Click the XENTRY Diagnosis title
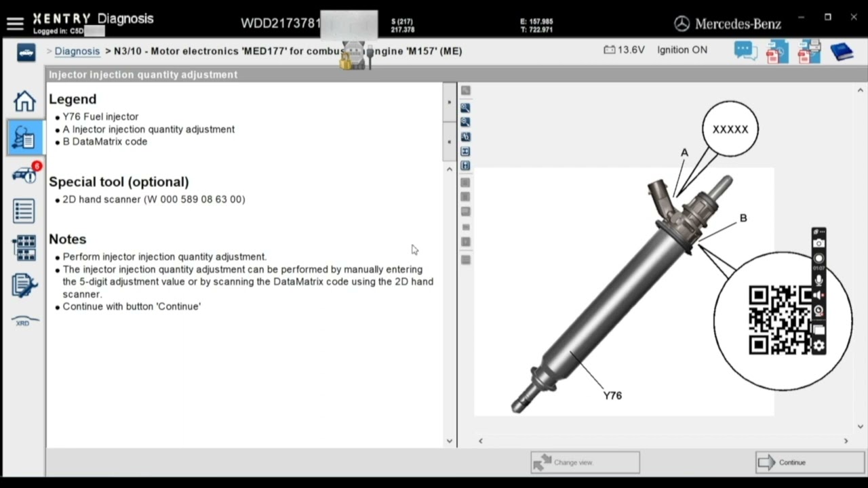 point(94,18)
